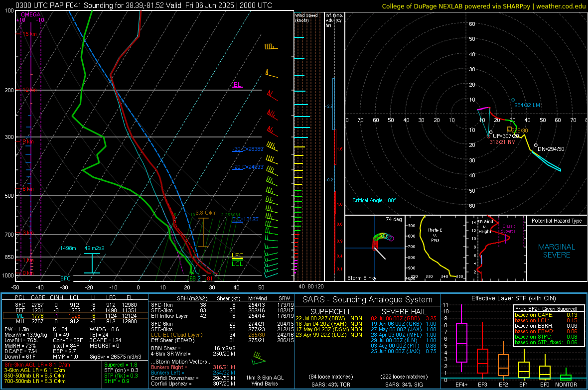Click the UP=307/20 hodograph label
Viewport: 588px width, 390px height.
pos(506,136)
